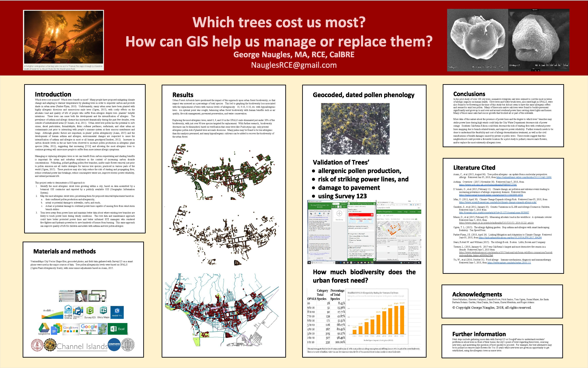
Task: Click the Story Maps icon
Action: pos(103,312)
